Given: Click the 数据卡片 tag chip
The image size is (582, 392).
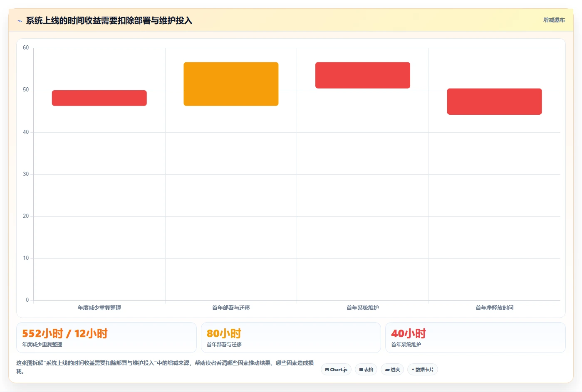Looking at the screenshot, I should pos(422,370).
